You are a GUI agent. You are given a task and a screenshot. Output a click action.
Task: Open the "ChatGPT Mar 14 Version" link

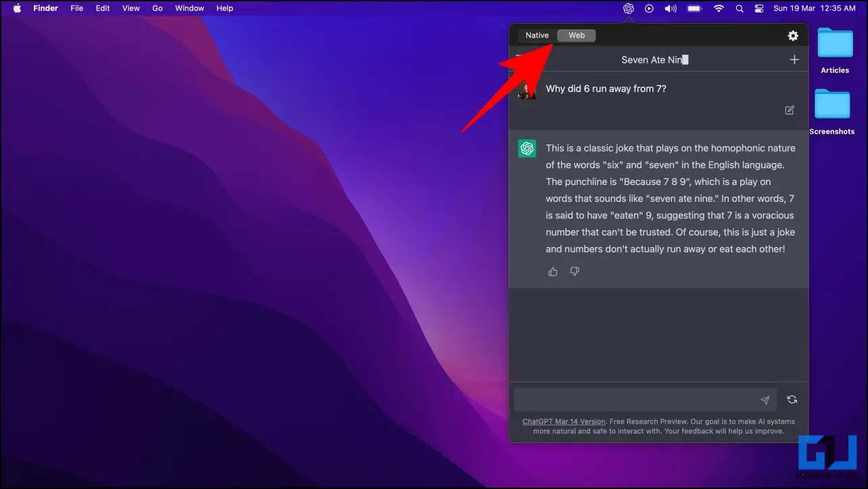(x=564, y=421)
